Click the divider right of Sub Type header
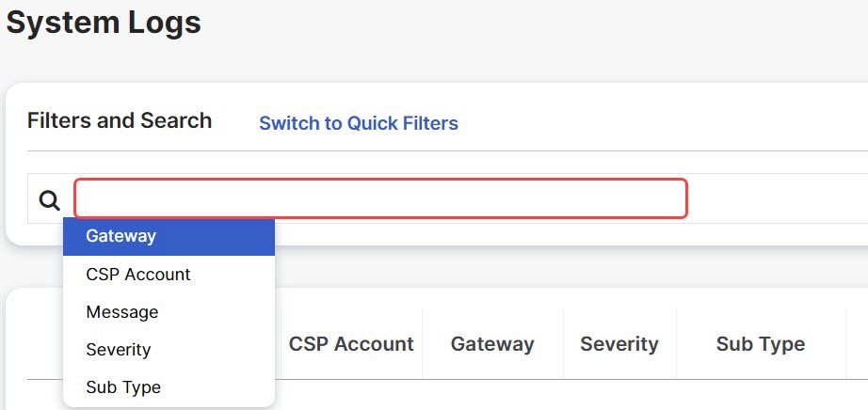Image resolution: width=868 pixels, height=410 pixels. coord(845,343)
